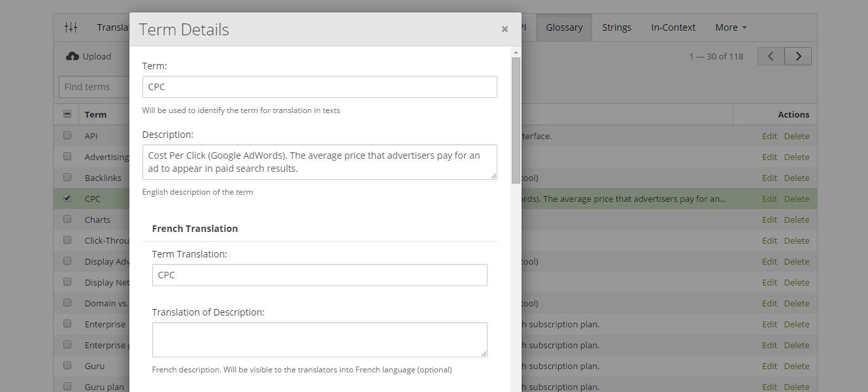Click the Term input field

320,87
